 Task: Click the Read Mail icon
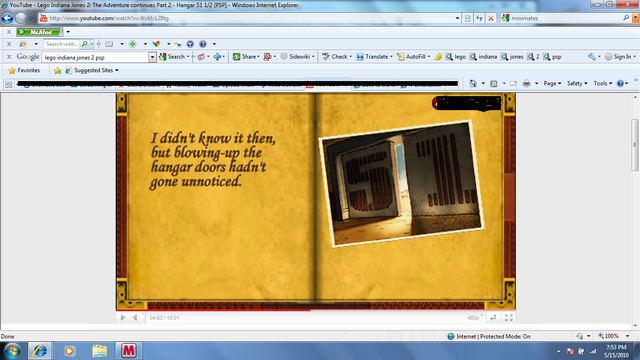(513, 83)
